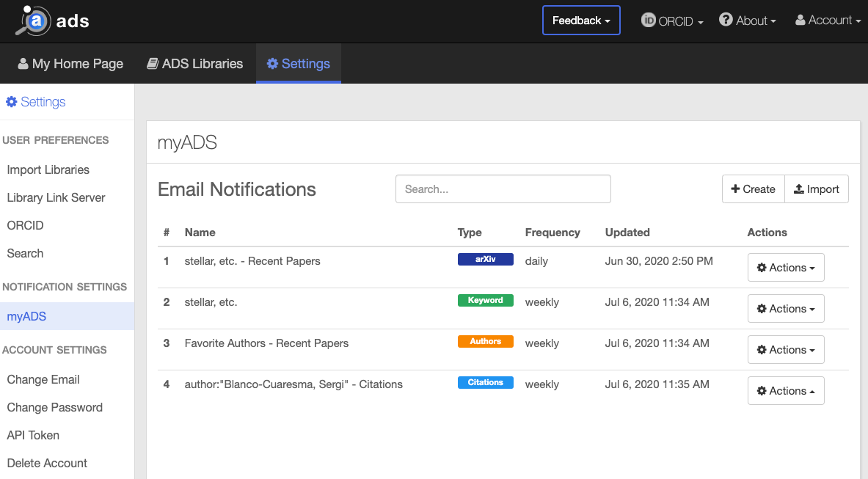
Task: Click the blue arXiv type badge
Action: click(x=485, y=259)
